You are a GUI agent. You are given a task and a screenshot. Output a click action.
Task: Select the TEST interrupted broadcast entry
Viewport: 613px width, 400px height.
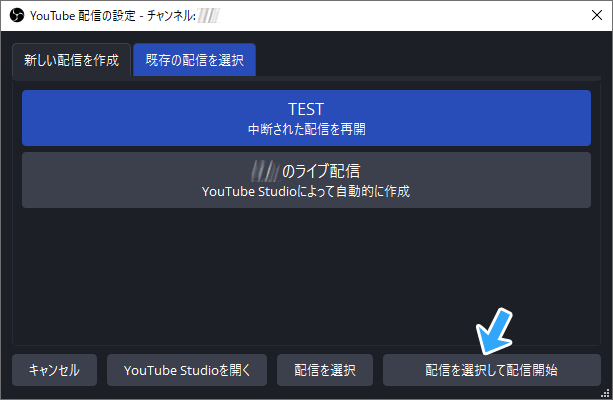[306, 118]
